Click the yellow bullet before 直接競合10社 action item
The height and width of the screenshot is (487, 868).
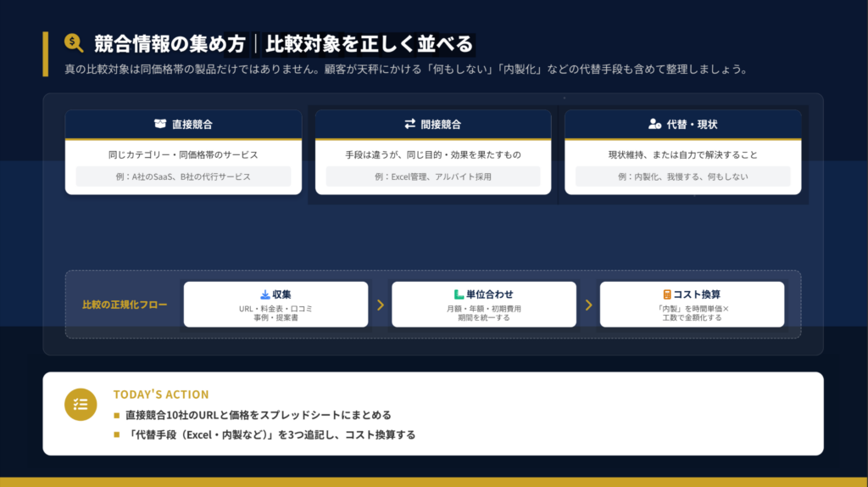[117, 416]
